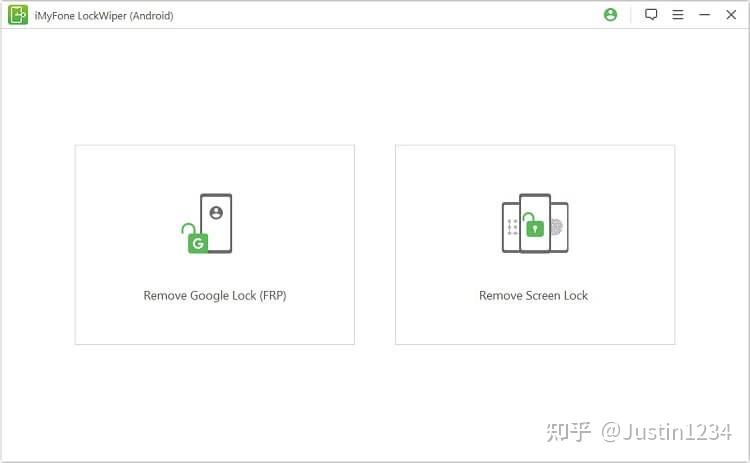The width and height of the screenshot is (750, 463).
Task: Open the feedback message icon
Action: tap(651, 15)
